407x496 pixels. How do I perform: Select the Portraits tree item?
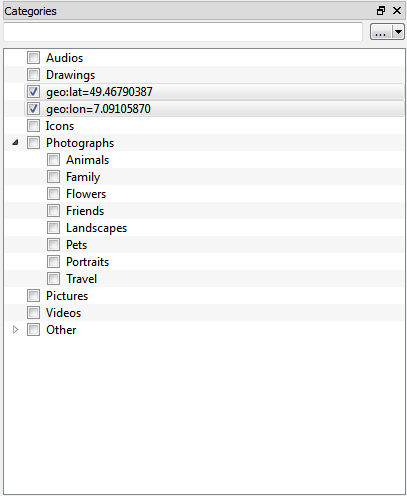(x=87, y=262)
